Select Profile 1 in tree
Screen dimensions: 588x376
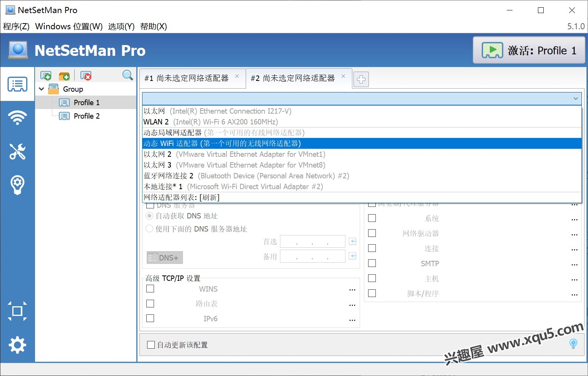tap(87, 102)
